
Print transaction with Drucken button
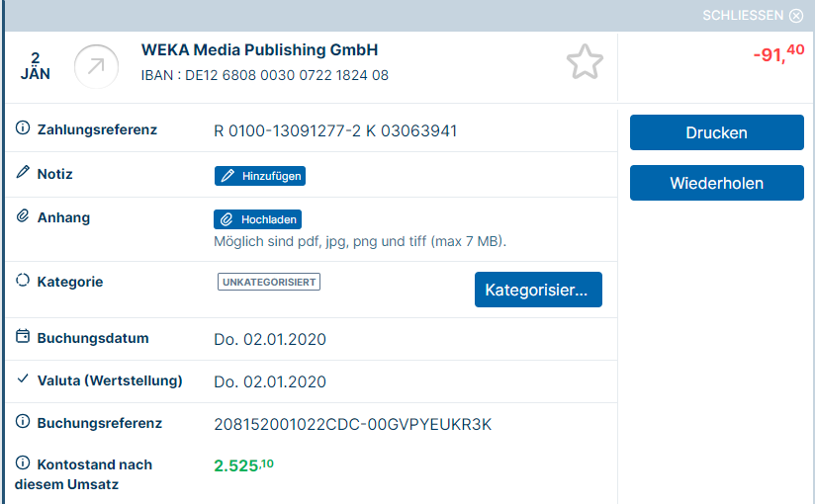[717, 132]
